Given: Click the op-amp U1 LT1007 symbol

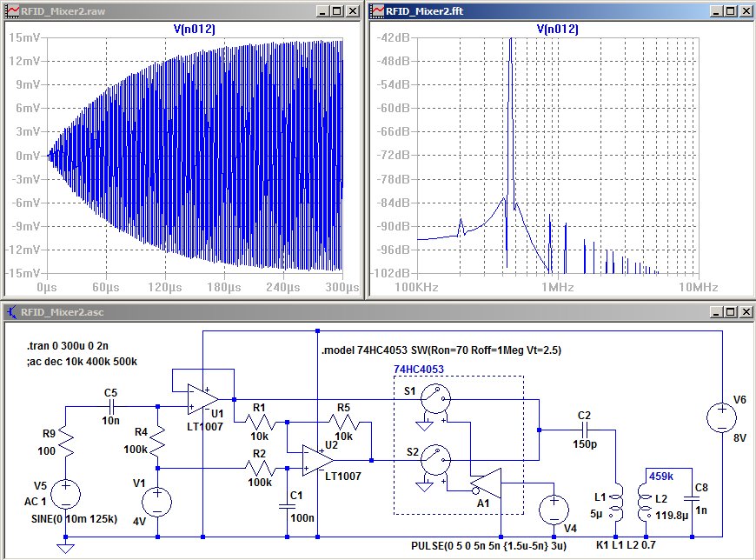Looking at the screenshot, I should tap(202, 399).
